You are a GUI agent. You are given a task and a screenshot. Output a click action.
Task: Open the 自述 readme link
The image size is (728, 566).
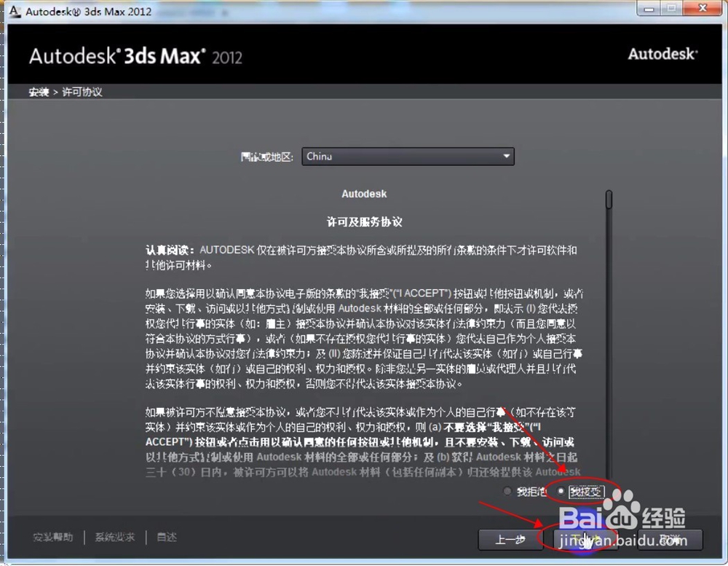(x=166, y=537)
